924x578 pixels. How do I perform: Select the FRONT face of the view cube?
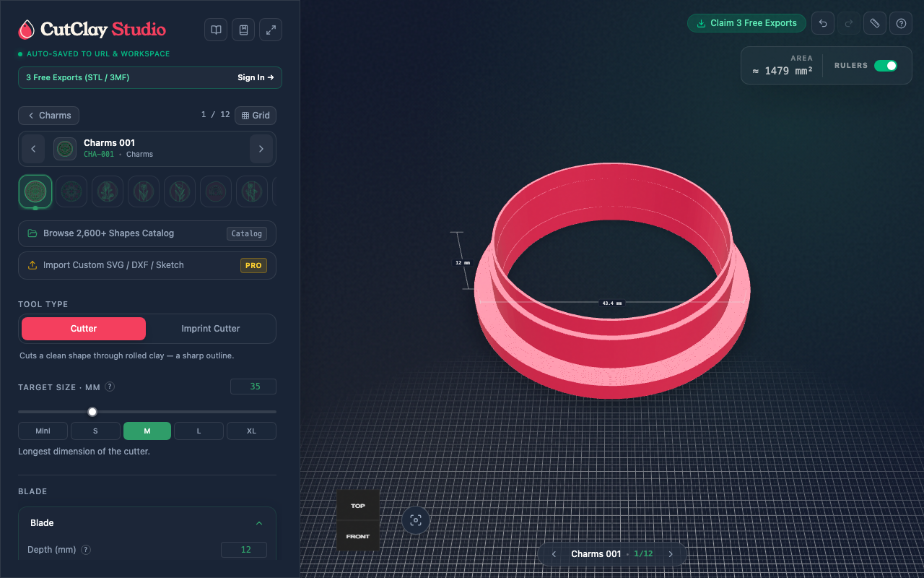(358, 536)
